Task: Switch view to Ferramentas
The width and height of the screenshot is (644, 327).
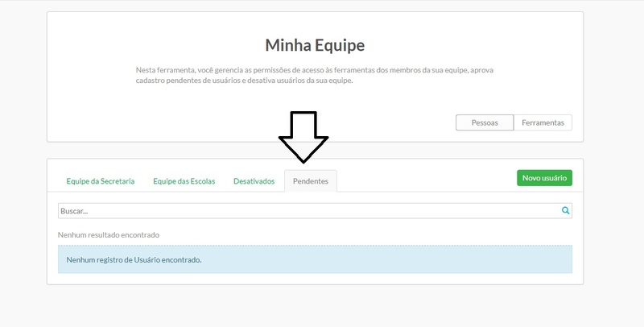Action: click(543, 122)
